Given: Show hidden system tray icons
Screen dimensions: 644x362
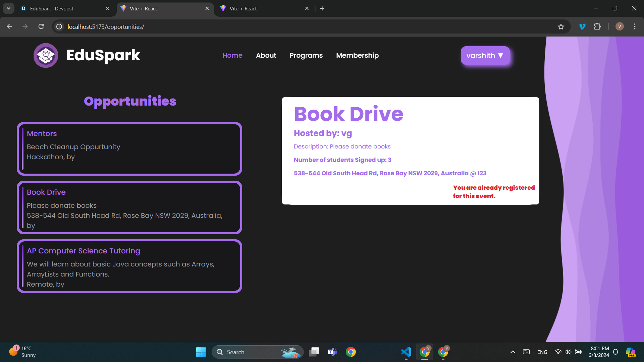Looking at the screenshot, I should point(513,352).
